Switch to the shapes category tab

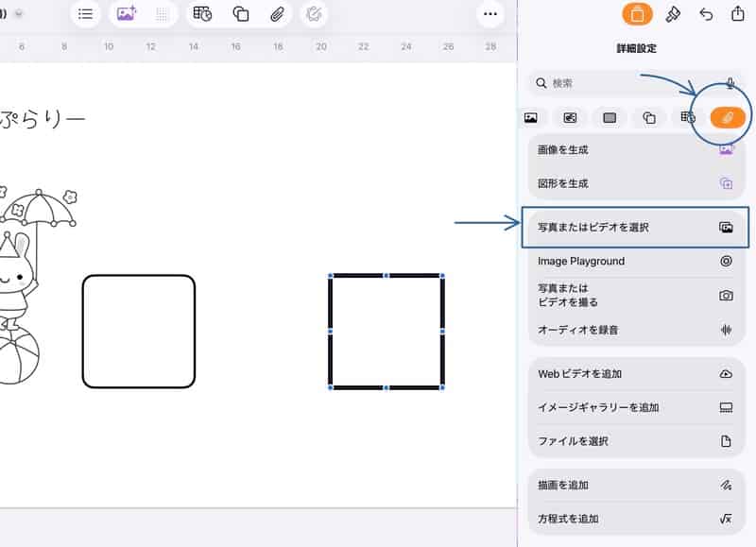(649, 117)
